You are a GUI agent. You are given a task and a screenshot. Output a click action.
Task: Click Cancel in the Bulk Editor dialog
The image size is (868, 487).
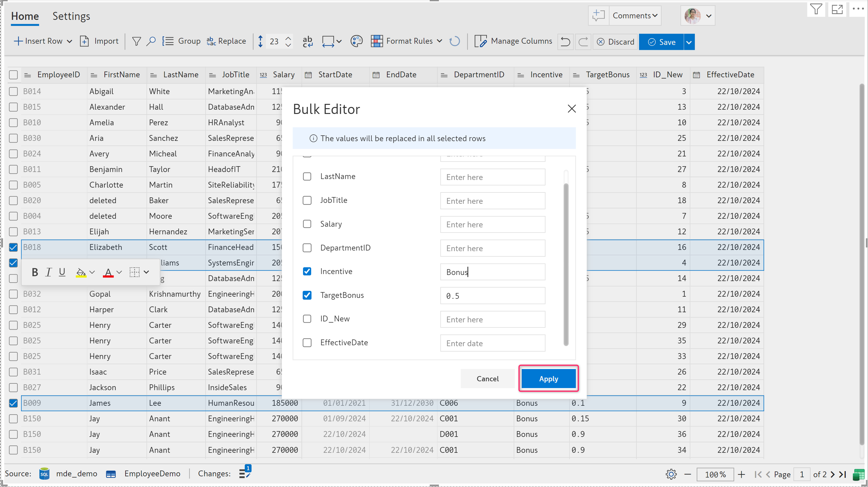click(487, 379)
